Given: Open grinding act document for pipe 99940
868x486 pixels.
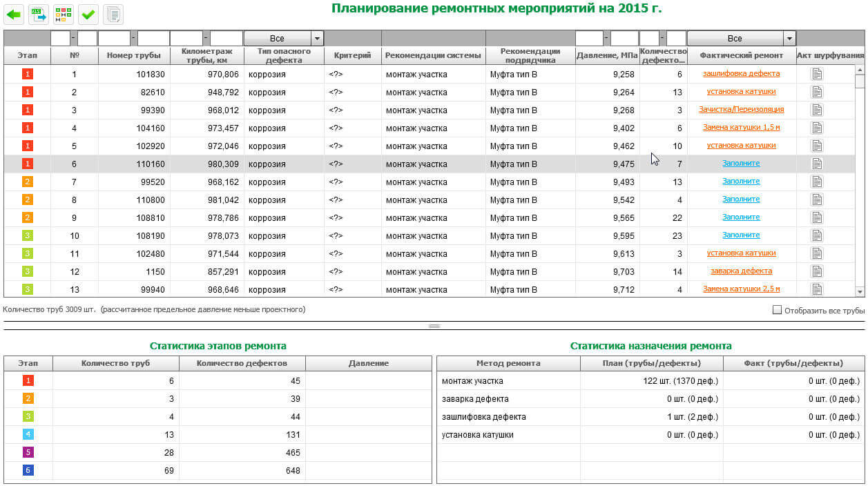Looking at the screenshot, I should click(x=817, y=289).
